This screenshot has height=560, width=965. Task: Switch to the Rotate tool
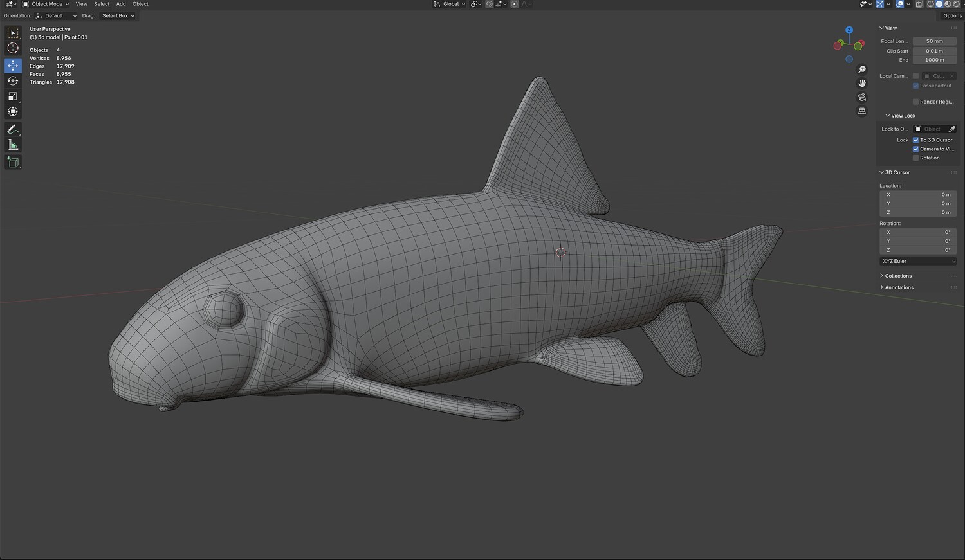tap(13, 81)
